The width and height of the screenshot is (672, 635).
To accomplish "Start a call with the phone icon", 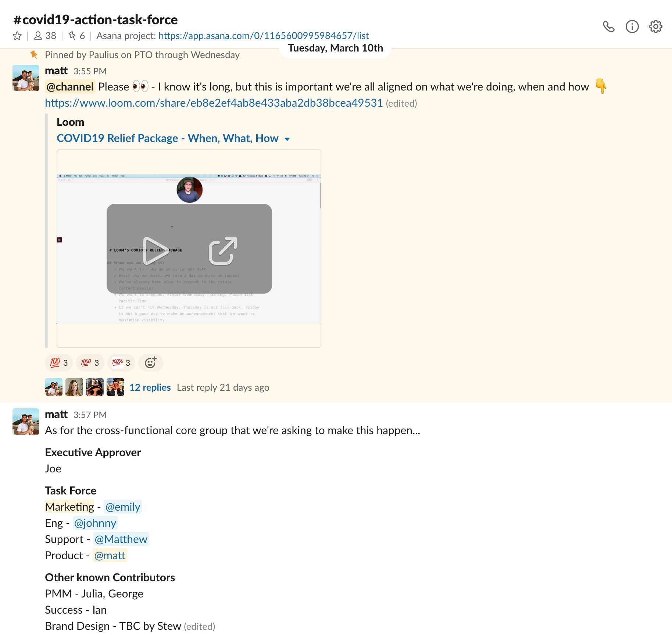I will [608, 26].
